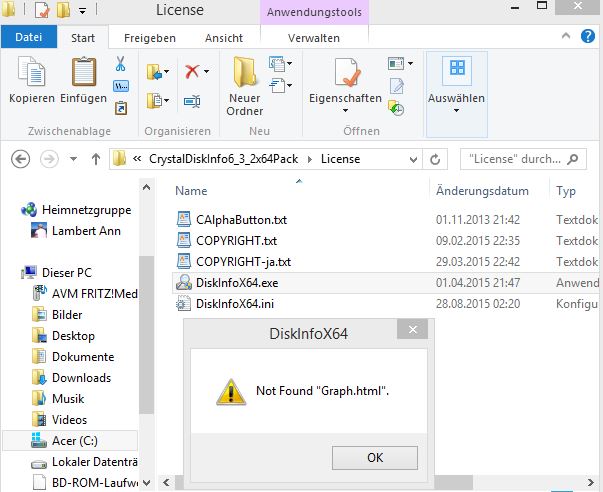
Task: Switch to the Start ribbon tab
Action: coord(83,38)
